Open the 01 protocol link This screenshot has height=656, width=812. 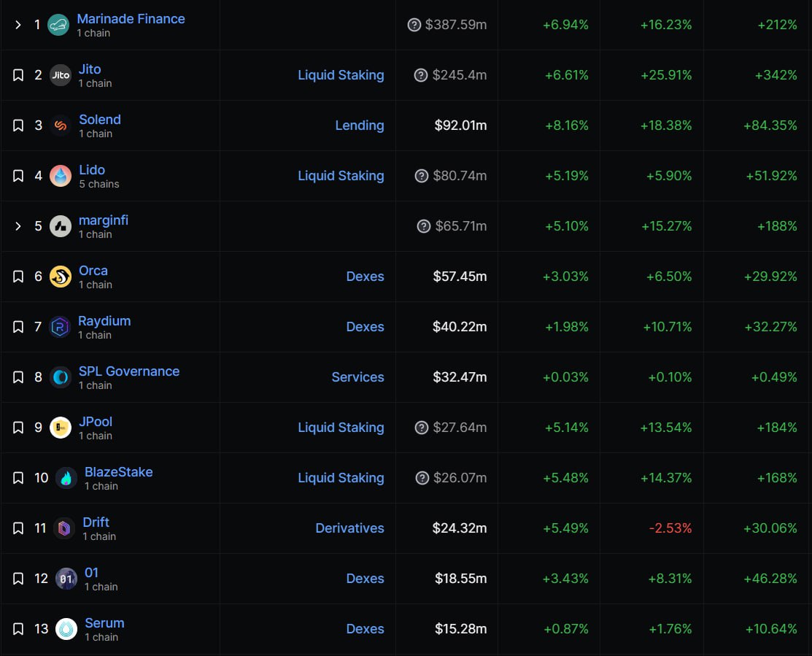point(91,572)
